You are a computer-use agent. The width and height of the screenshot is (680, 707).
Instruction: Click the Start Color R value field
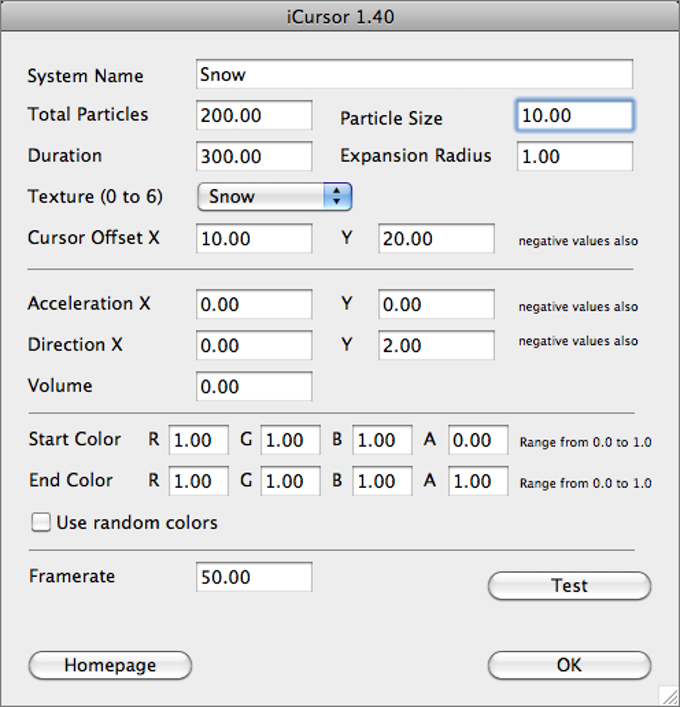pyautogui.click(x=198, y=440)
